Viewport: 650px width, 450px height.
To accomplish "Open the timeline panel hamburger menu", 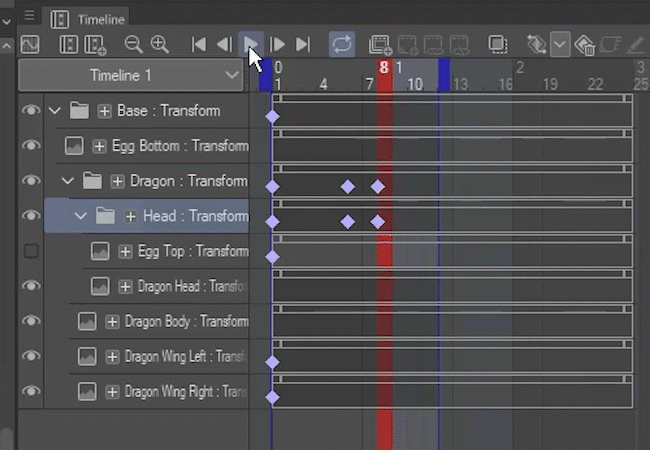I will click(x=28, y=17).
